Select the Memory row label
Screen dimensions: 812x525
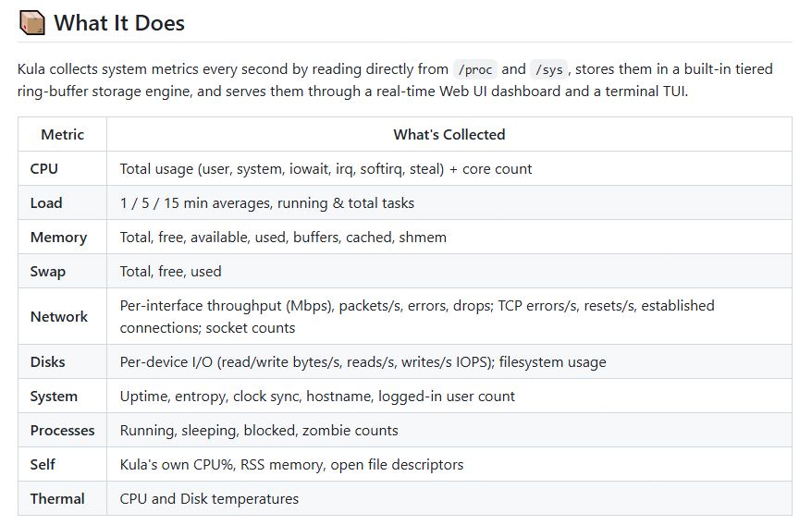pyautogui.click(x=58, y=238)
